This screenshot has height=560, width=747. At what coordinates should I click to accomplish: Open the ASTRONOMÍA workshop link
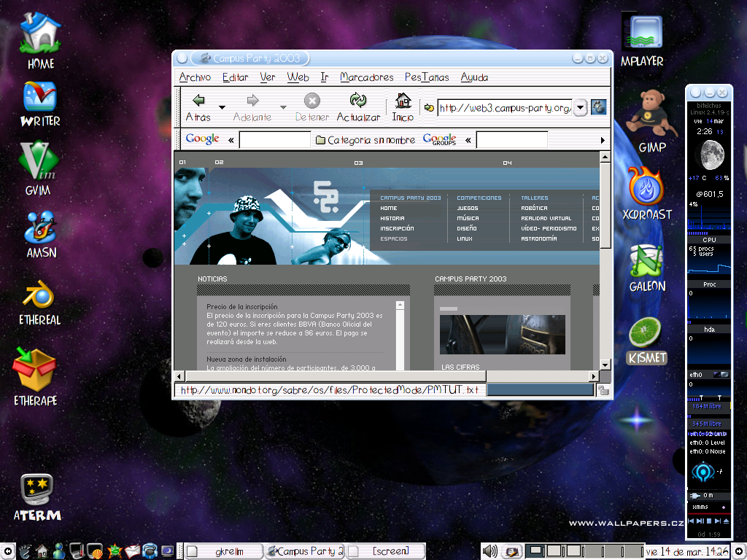point(539,238)
